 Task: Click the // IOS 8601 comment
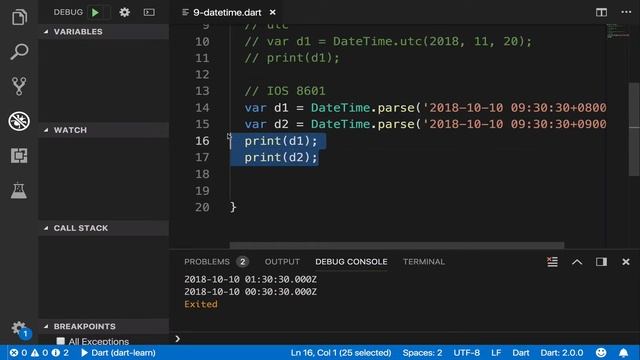pyautogui.click(x=285, y=91)
